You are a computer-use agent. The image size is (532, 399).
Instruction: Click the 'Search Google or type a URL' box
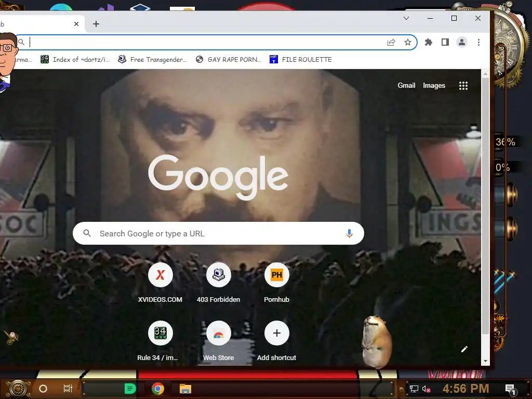(x=219, y=233)
